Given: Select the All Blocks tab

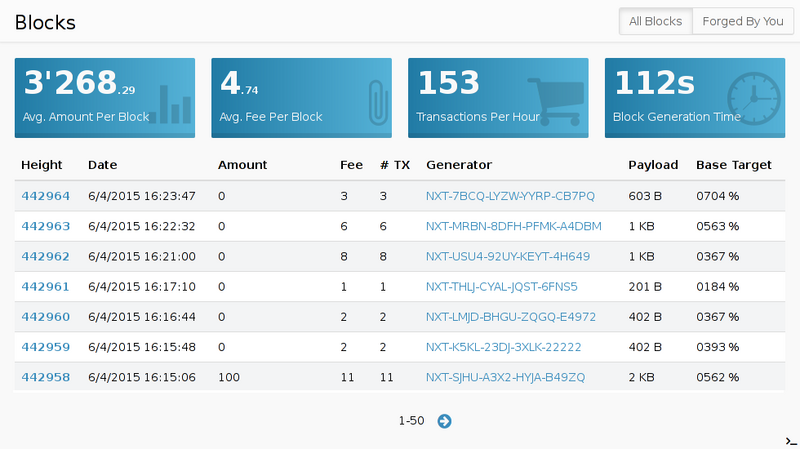Looking at the screenshot, I should click(x=655, y=21).
